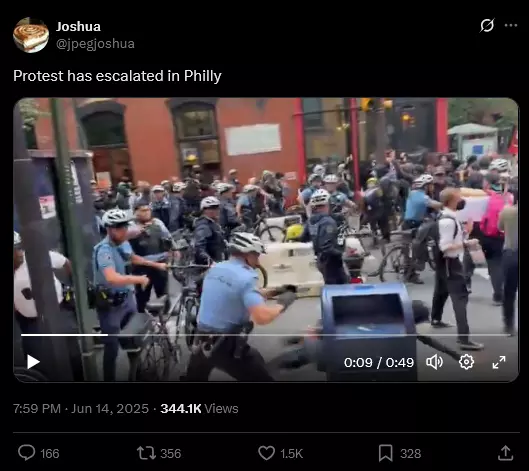
Task: Open the Grok explain icon
Action: [487, 25]
